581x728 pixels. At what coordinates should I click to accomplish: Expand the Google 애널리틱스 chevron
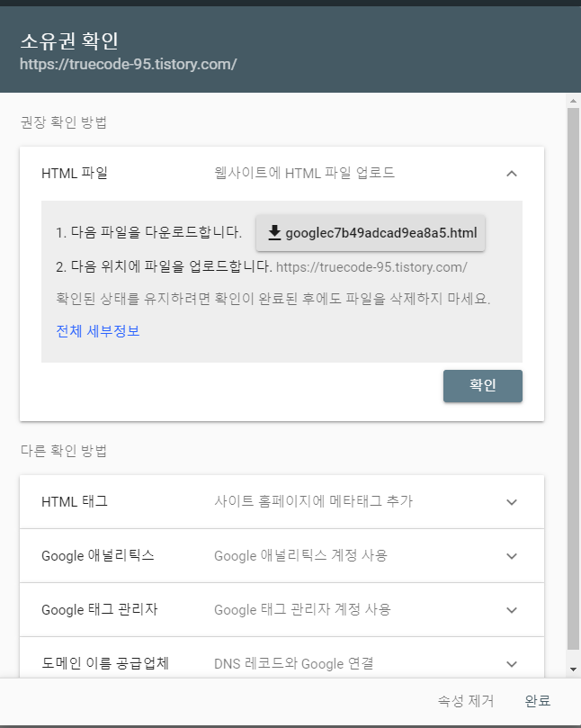click(x=512, y=556)
